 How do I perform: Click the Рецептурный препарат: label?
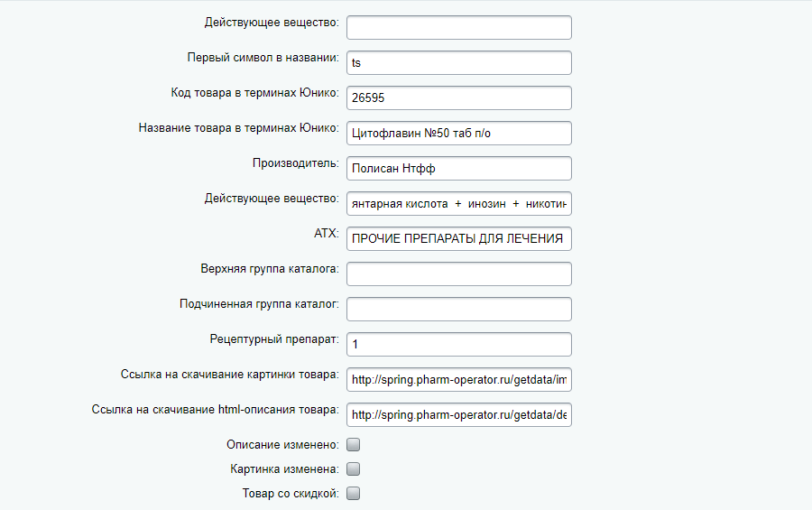(x=274, y=339)
